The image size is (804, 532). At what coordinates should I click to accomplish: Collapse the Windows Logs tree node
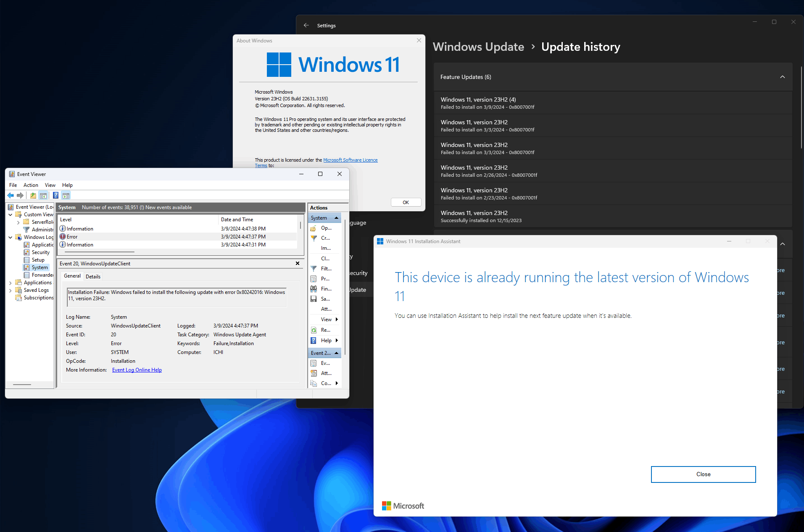11,237
